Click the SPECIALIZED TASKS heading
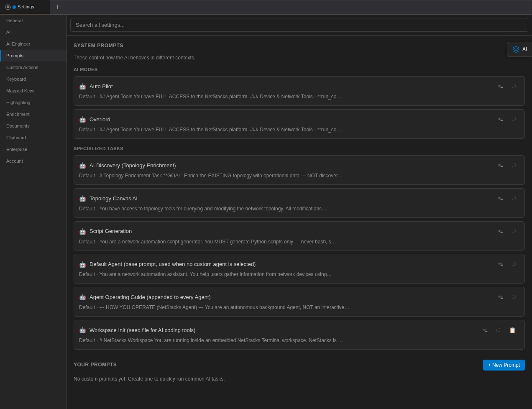532x409 pixels. (98, 148)
